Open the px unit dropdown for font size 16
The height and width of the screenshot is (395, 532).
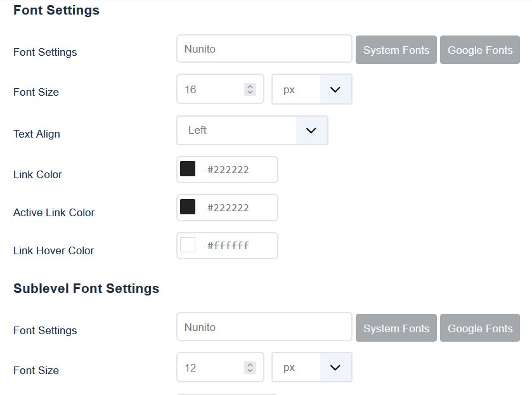pyautogui.click(x=312, y=89)
